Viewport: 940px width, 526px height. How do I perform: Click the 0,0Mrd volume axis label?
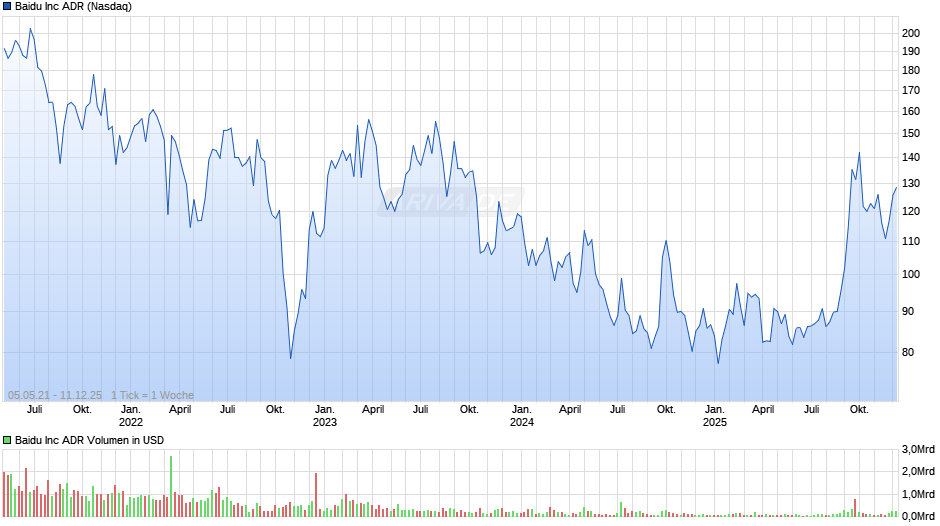[x=918, y=517]
